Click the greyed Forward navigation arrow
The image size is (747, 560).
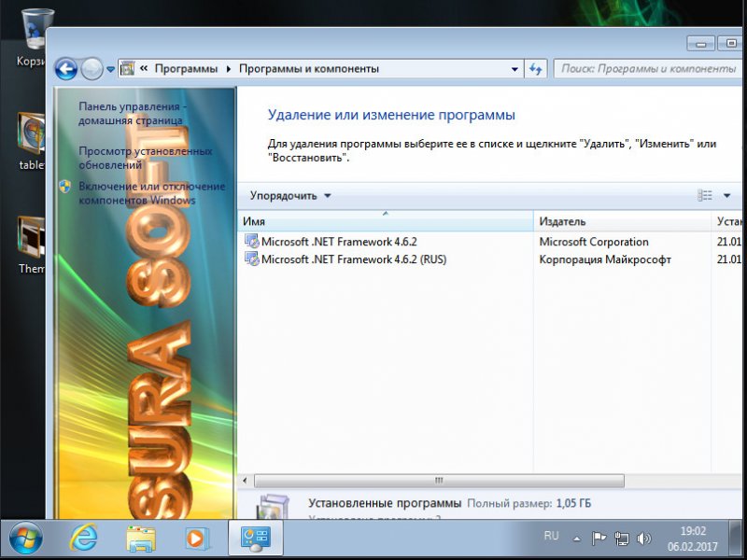click(92, 69)
